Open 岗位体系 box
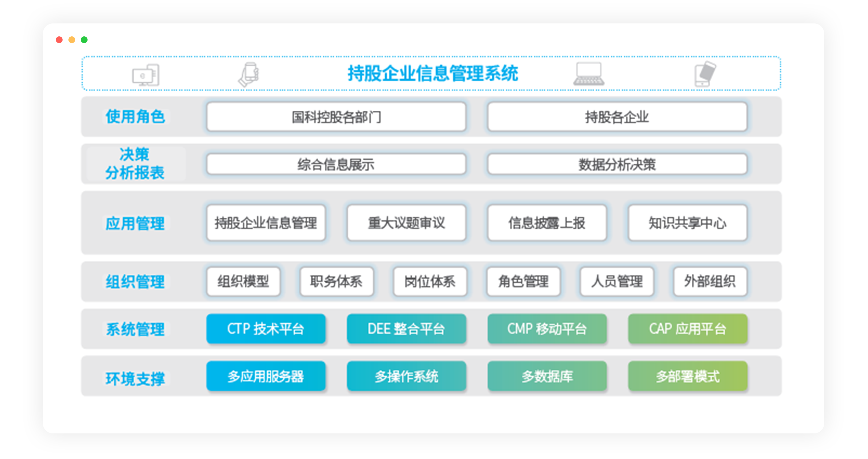The width and height of the screenshot is (868, 459). pyautogui.click(x=430, y=281)
